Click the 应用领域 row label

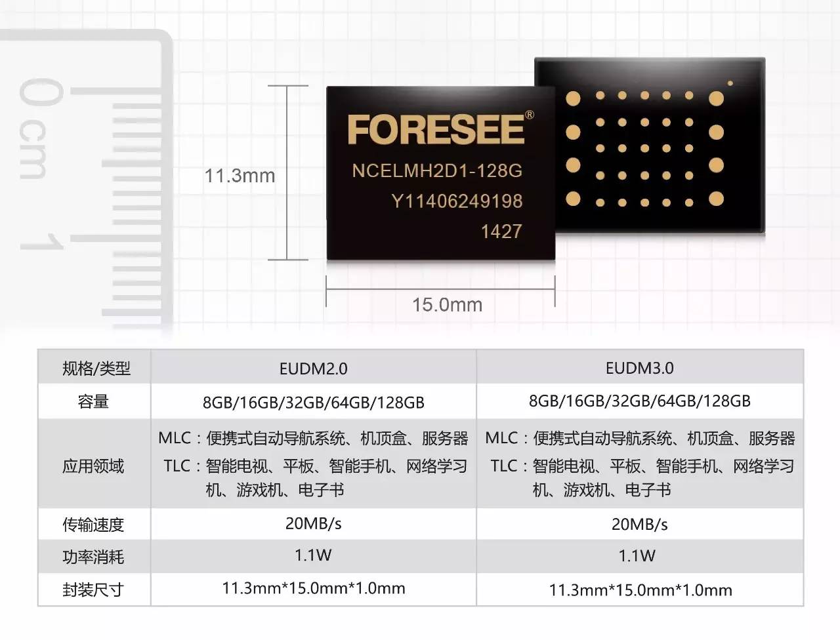pyautogui.click(x=93, y=466)
